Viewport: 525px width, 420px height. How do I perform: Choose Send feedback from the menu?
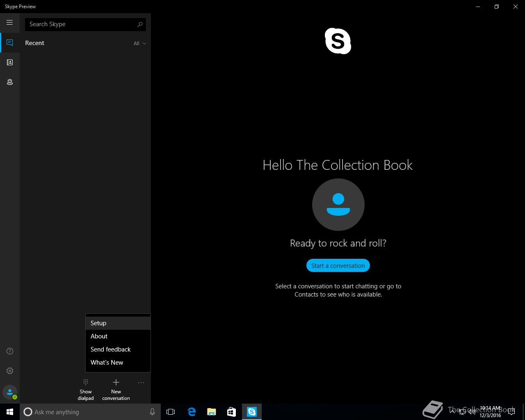tap(118, 349)
